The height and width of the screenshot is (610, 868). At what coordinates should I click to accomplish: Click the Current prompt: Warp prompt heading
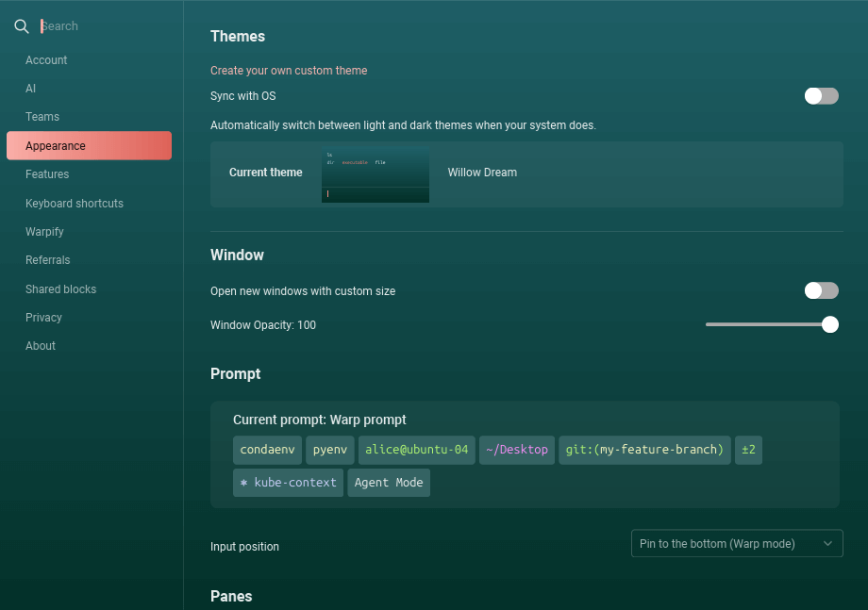(320, 420)
